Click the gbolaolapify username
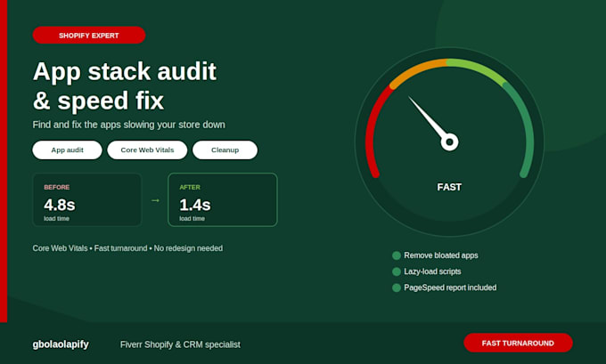 [x=61, y=344]
